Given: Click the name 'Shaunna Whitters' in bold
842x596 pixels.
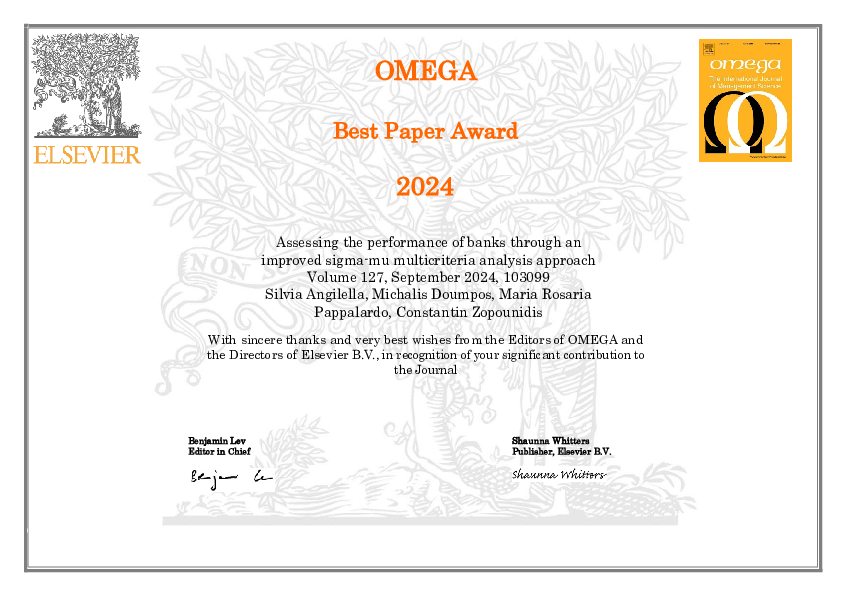Looking at the screenshot, I should click(550, 441).
